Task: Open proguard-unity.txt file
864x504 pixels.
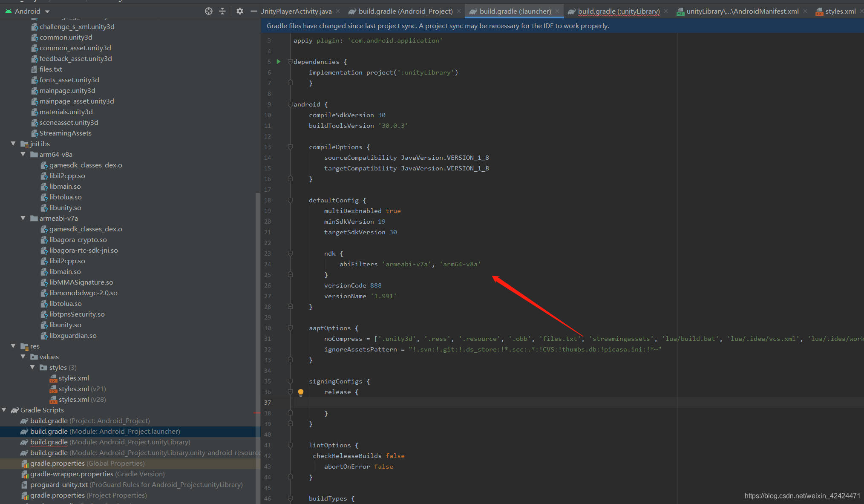Action: click(x=136, y=485)
